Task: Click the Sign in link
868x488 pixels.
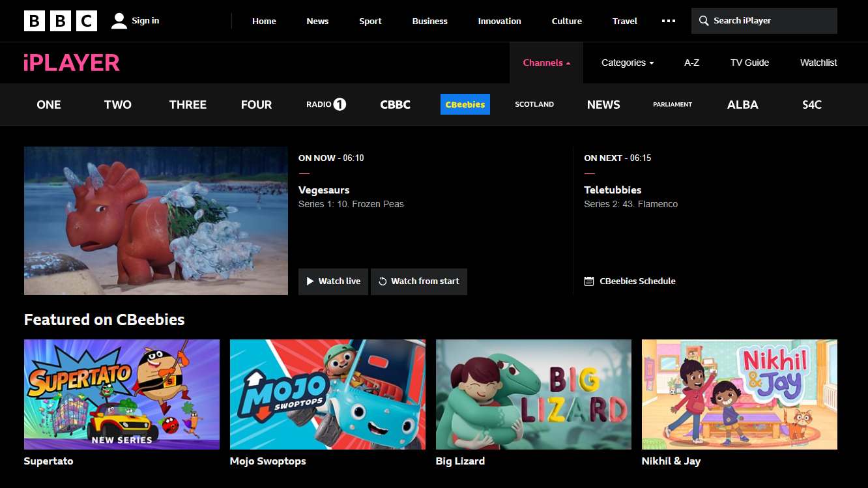Action: 135,21
